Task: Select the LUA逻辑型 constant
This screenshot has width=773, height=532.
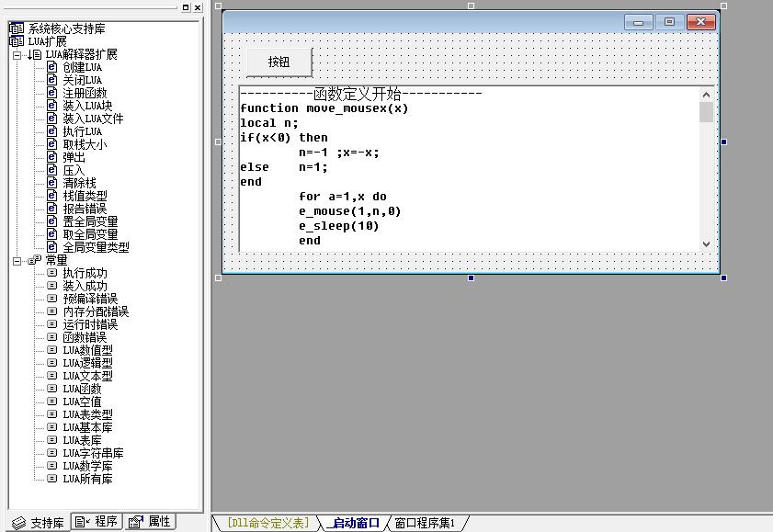Action: (87, 363)
